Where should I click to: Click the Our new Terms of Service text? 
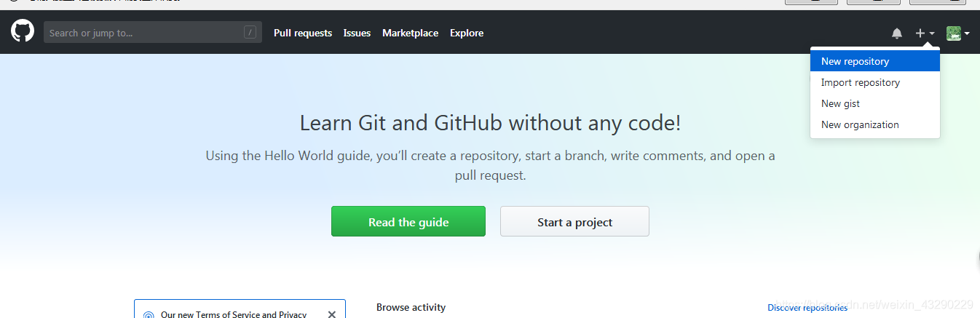click(x=234, y=314)
